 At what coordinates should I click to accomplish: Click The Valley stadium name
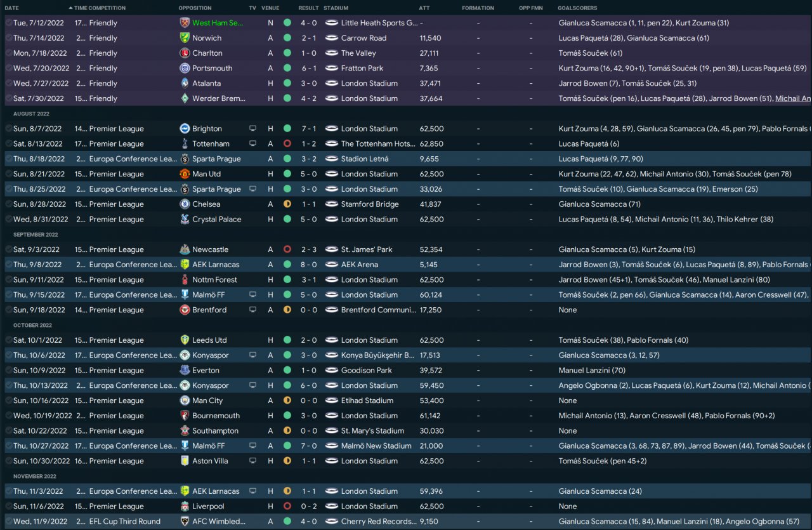[x=358, y=53]
